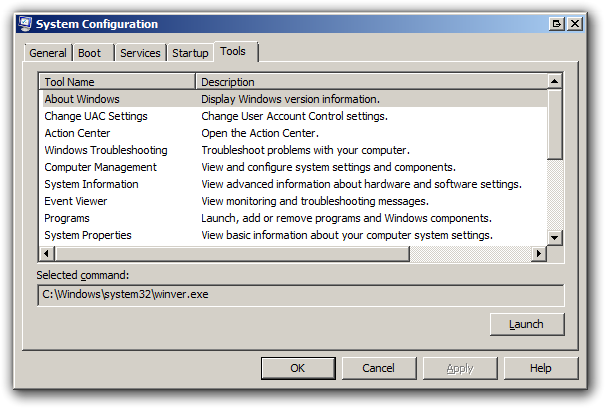
Task: Select the Startup tab
Action: click(x=191, y=53)
